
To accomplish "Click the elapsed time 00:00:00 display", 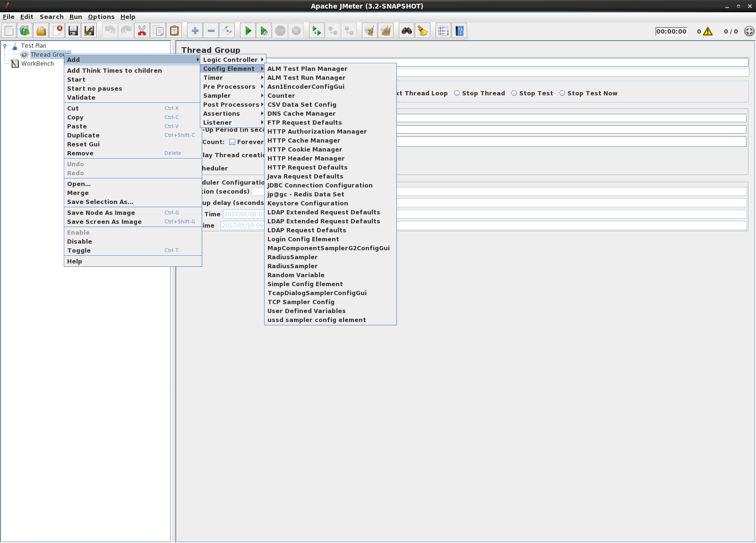I will [x=671, y=31].
